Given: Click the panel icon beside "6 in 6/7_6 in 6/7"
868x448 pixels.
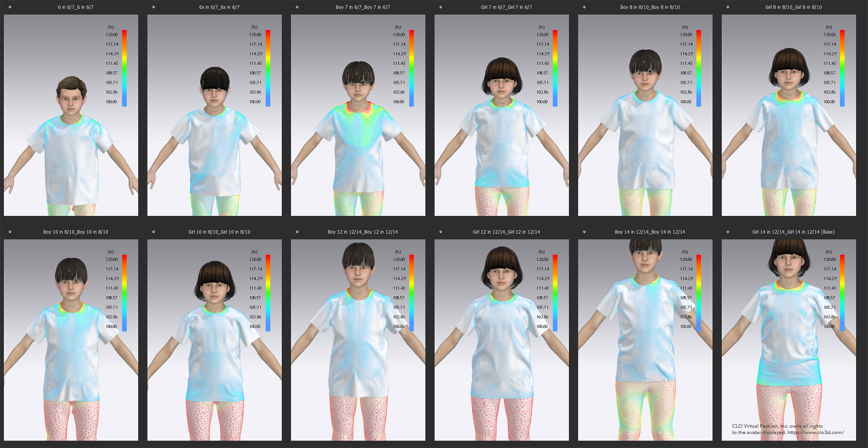Looking at the screenshot, I should (x=10, y=7).
